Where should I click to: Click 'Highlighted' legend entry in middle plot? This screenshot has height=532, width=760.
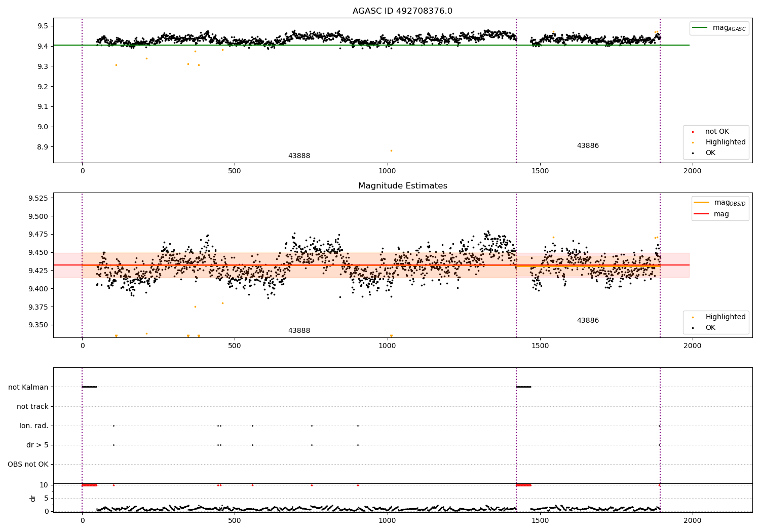point(718,317)
